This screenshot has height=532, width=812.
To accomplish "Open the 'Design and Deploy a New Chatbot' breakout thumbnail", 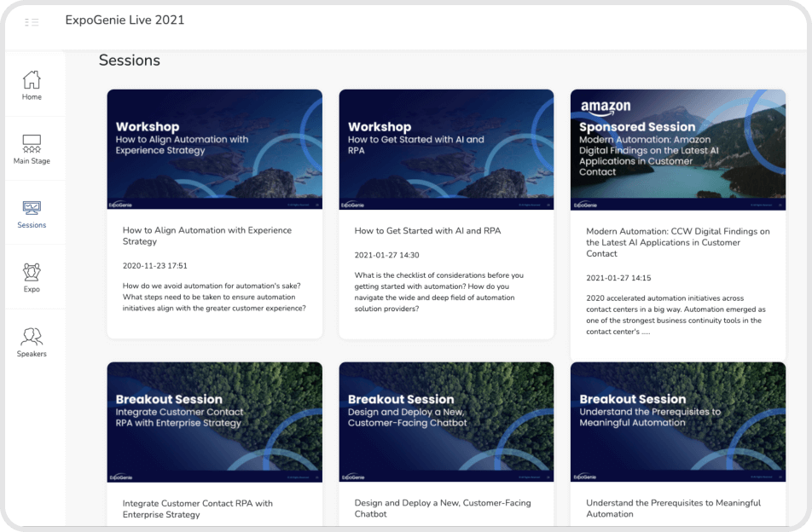I will pyautogui.click(x=446, y=422).
